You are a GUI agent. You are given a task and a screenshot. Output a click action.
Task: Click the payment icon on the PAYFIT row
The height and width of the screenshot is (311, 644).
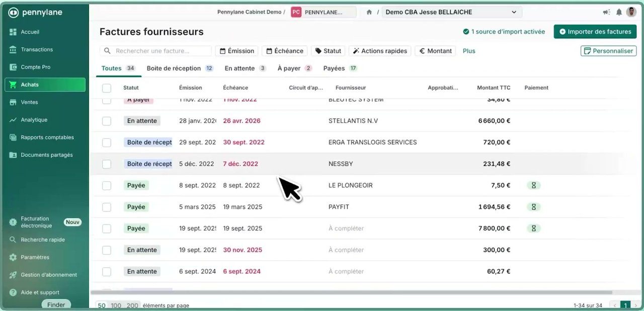point(533,207)
